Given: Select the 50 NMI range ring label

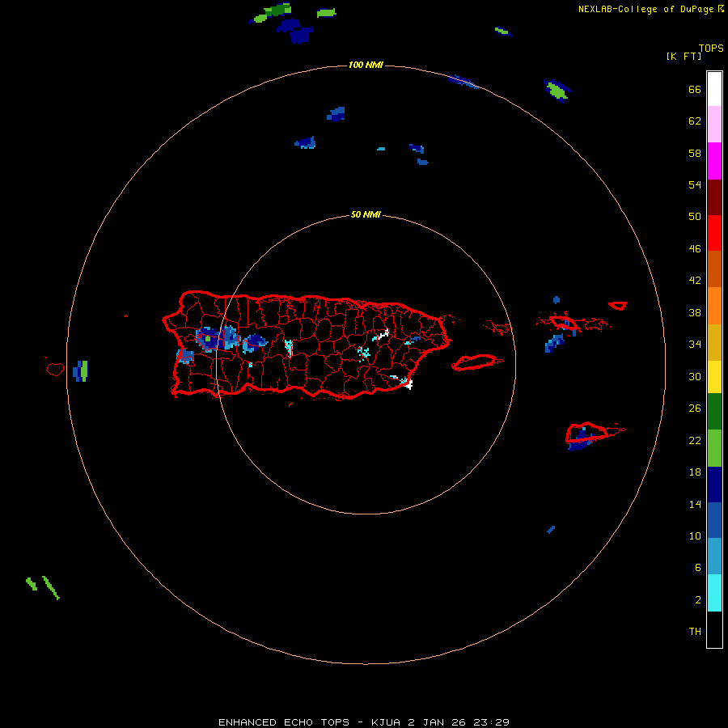Looking at the screenshot, I should [366, 214].
